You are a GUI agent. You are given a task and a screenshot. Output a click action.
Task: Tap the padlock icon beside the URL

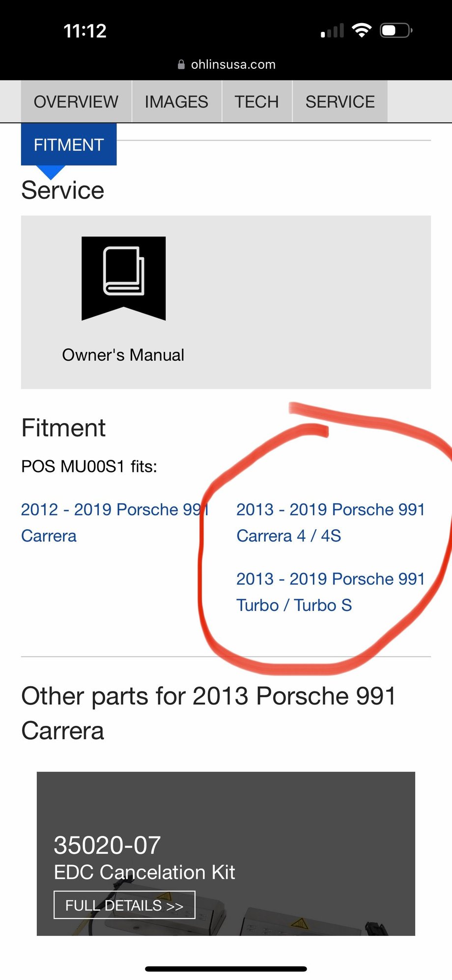(x=181, y=64)
